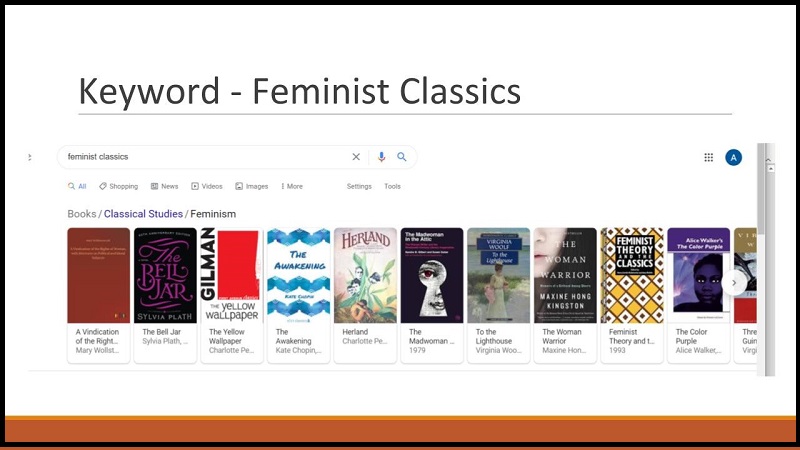Click the Herland title caption

(355, 332)
